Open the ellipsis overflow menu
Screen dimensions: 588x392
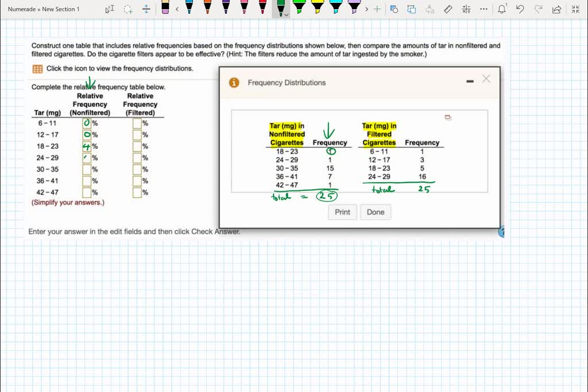(x=483, y=9)
